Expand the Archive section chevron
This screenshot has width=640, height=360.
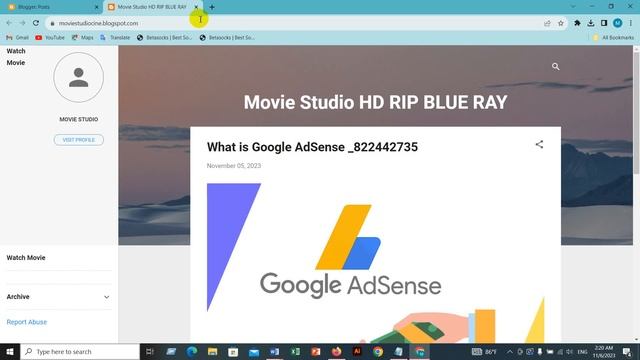pyautogui.click(x=107, y=297)
